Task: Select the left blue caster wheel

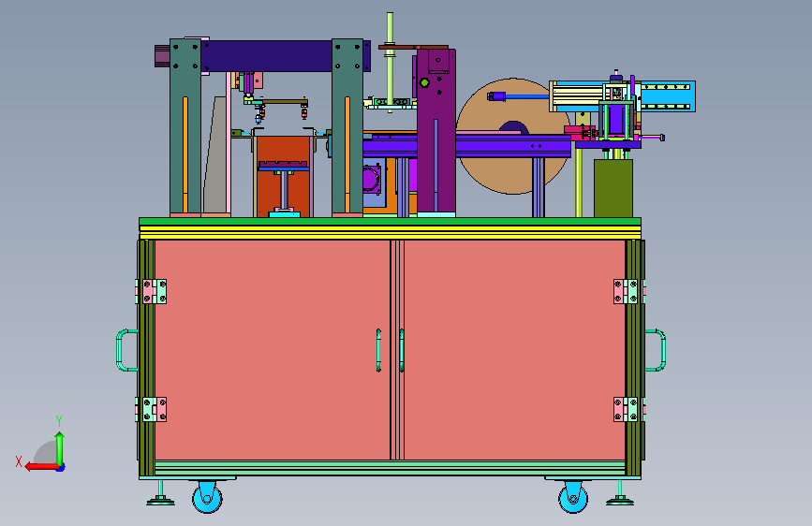Action: [x=207, y=497]
